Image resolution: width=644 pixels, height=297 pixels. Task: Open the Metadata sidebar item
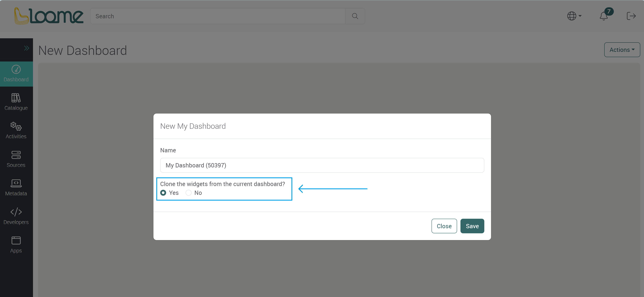pos(16,188)
